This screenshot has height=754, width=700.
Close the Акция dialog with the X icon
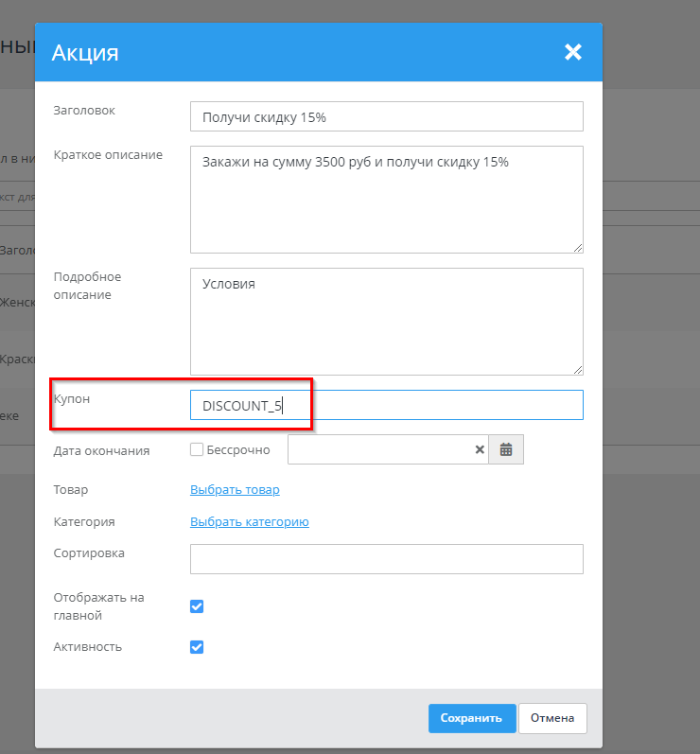point(572,52)
